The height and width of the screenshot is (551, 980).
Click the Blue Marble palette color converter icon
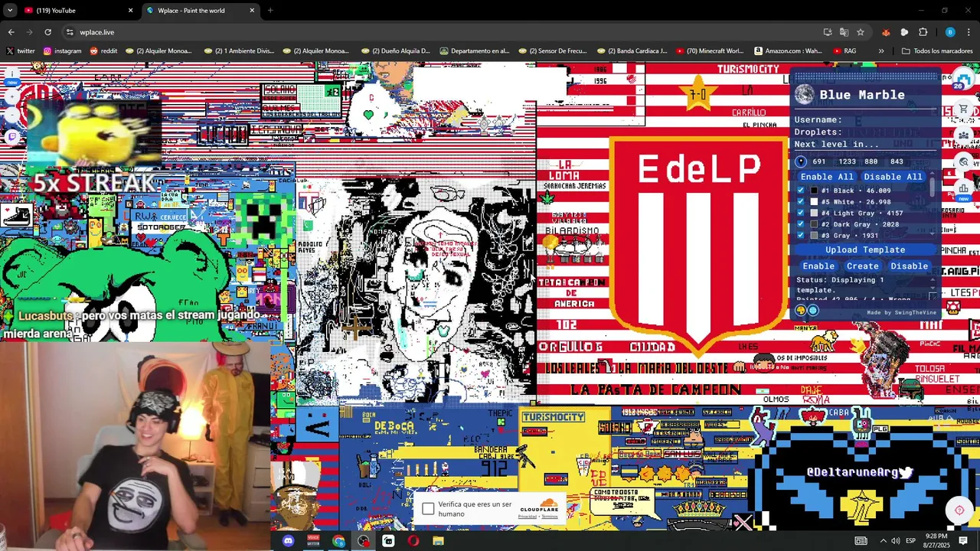pyautogui.click(x=801, y=310)
